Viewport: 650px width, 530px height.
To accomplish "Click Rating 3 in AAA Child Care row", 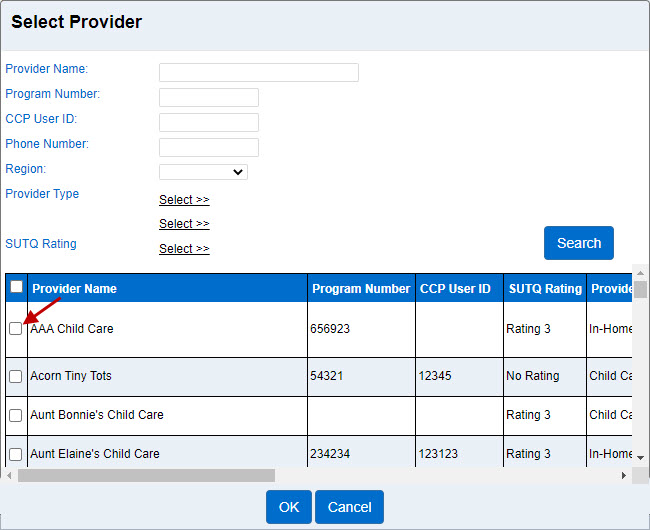I will (x=528, y=329).
